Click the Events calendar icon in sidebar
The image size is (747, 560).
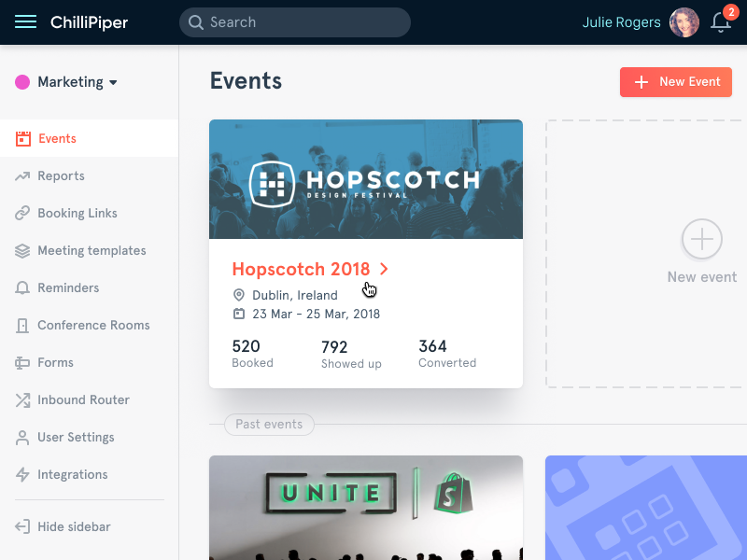[22, 138]
